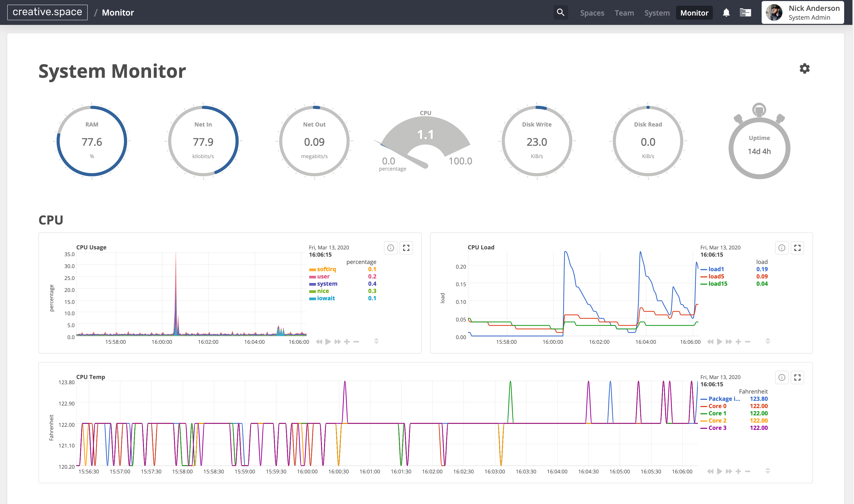Toggle Core 3 series in CPU Temp legend
854x504 pixels.
pos(717,428)
